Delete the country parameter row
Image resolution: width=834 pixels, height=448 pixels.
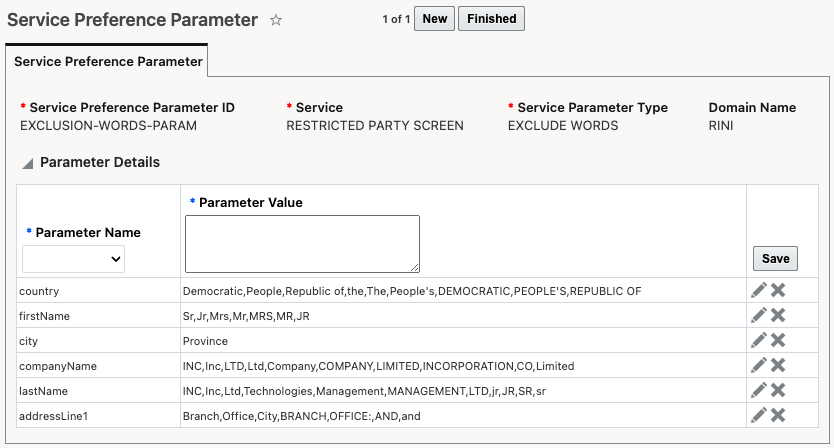click(x=778, y=291)
